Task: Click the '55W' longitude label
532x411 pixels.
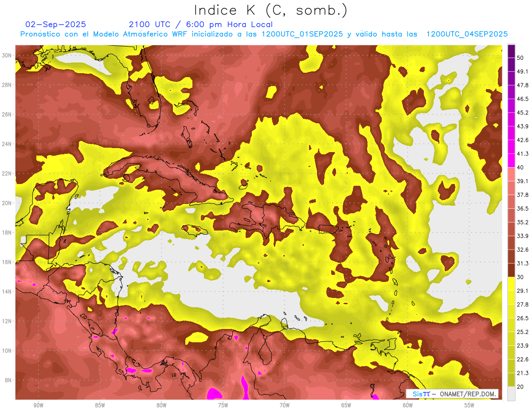Action: [469, 405]
